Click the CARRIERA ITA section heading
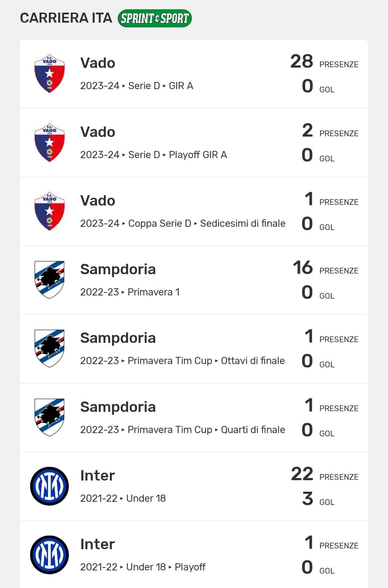Screen dimensions: 388x588 [66, 18]
